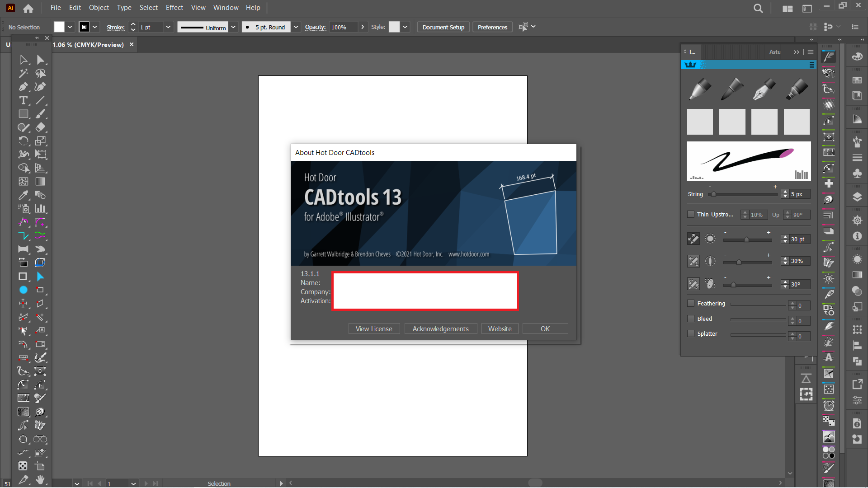The height and width of the screenshot is (488, 868).
Task: Select the Lasso tool
Action: (x=40, y=73)
